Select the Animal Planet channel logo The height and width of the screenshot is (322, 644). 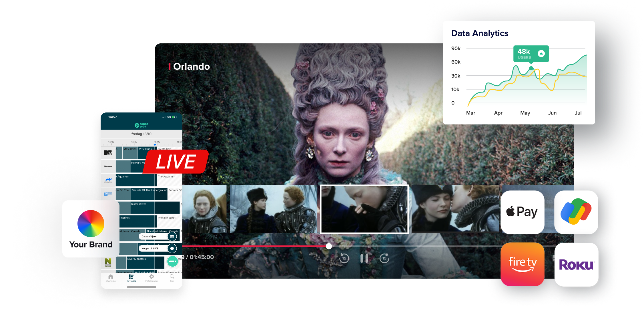(x=108, y=180)
